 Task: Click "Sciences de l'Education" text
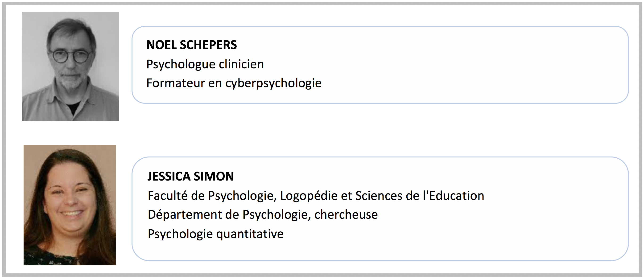(x=420, y=195)
